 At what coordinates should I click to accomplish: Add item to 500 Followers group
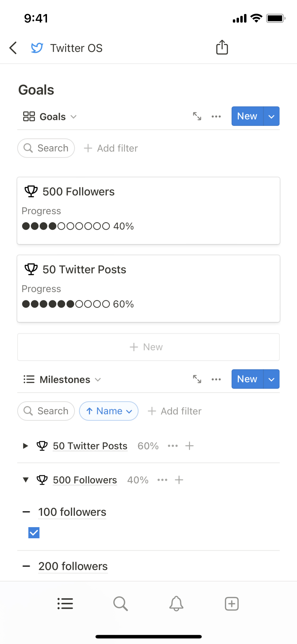[179, 480]
